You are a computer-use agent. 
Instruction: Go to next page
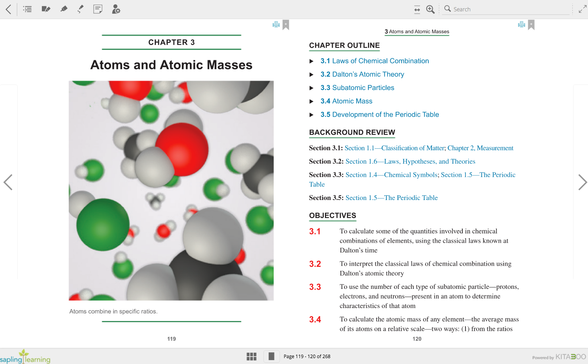[x=583, y=182]
